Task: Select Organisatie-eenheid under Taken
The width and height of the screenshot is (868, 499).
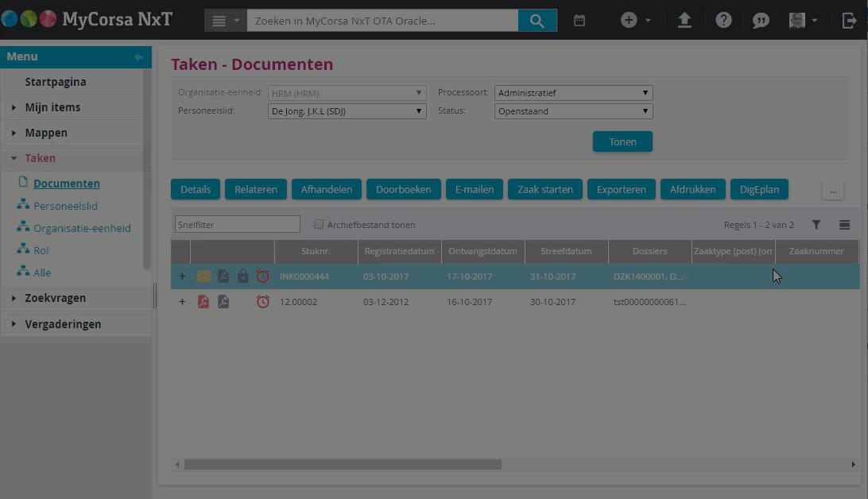Action: point(82,228)
